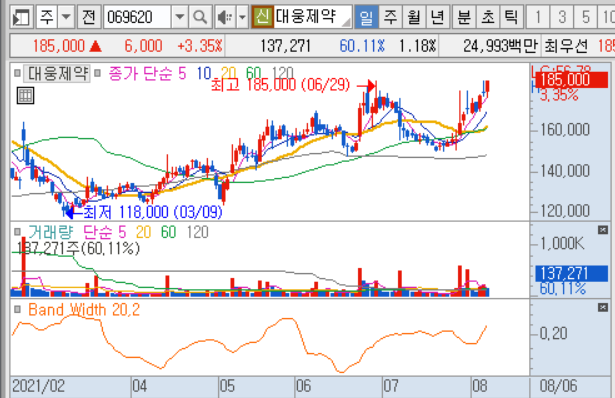Viewport: 615px width, 398px height.
Task: Click the +3.35% change rate
Action: pos(200,46)
